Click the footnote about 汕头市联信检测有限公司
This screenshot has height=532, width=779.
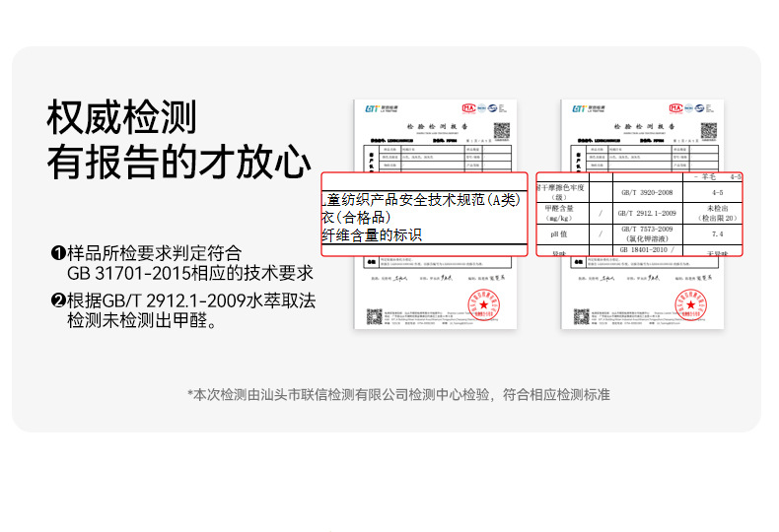click(398, 395)
